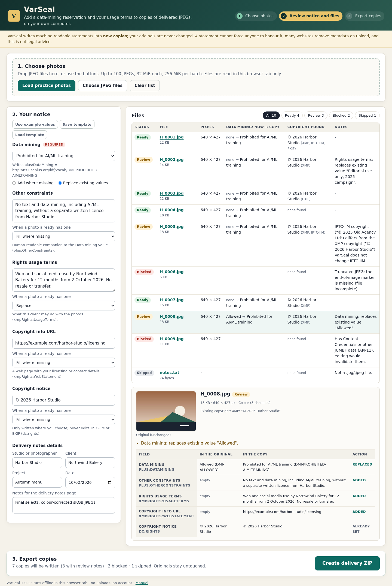This screenshot has width=392, height=586.
Task: Open Copyright info URL existing-value dropdown
Action: coord(64,363)
